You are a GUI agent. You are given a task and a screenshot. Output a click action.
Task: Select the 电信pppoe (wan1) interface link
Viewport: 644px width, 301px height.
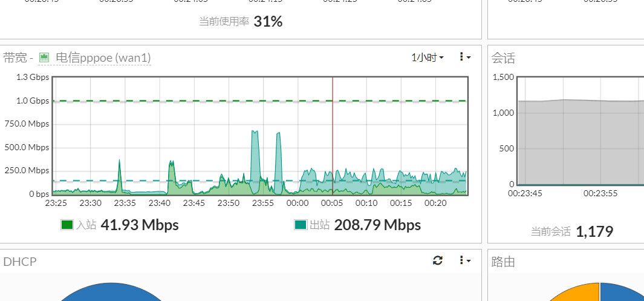pos(103,58)
